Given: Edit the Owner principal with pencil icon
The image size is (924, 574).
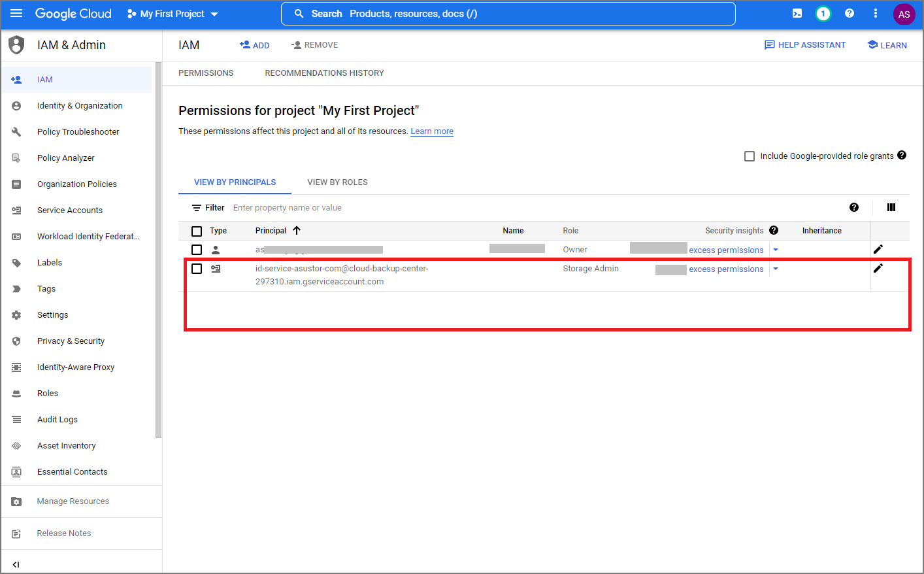Looking at the screenshot, I should [878, 249].
